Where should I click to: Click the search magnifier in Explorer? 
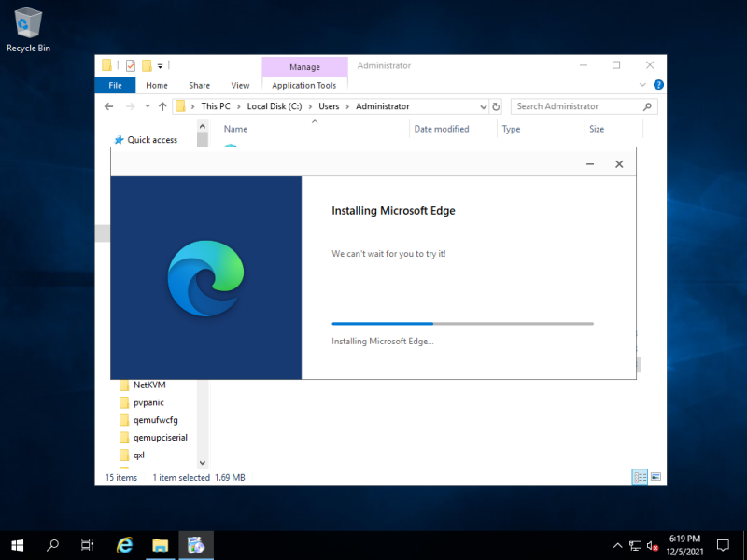click(x=647, y=106)
